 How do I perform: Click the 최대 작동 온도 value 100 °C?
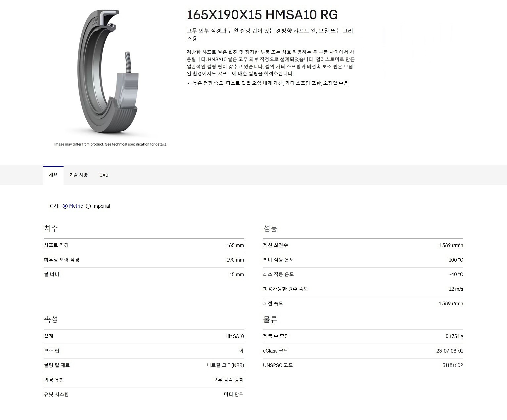point(456,260)
